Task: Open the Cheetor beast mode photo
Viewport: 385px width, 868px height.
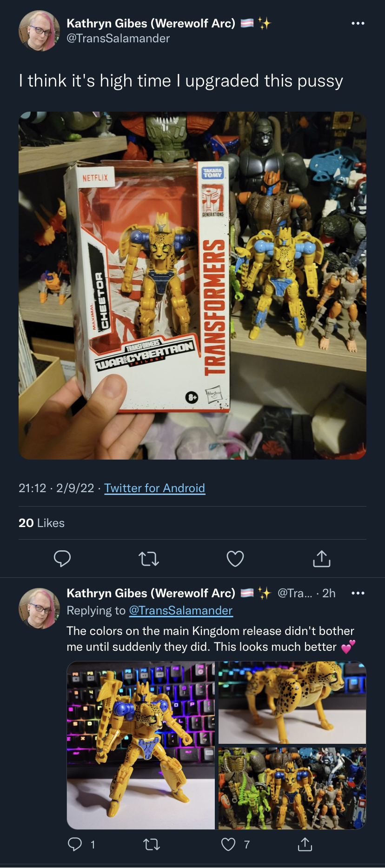Action: point(292,702)
